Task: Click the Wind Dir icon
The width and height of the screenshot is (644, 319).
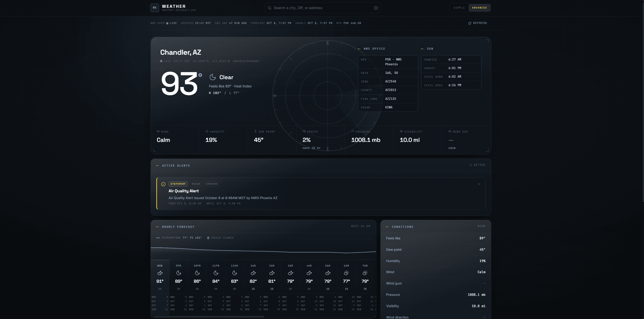Action: point(450,131)
